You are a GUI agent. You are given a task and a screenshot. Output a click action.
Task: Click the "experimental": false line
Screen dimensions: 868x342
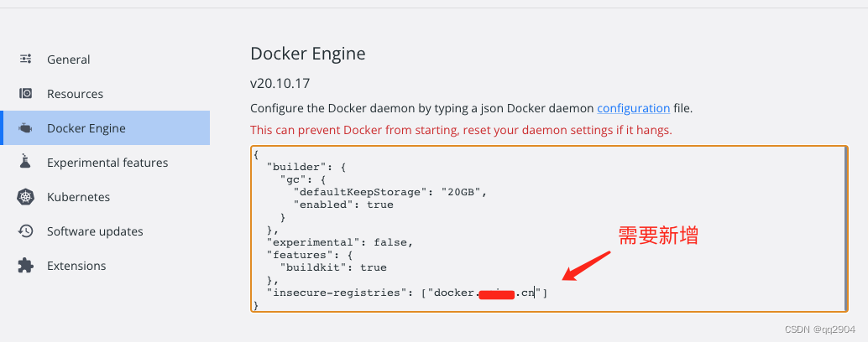coord(340,242)
